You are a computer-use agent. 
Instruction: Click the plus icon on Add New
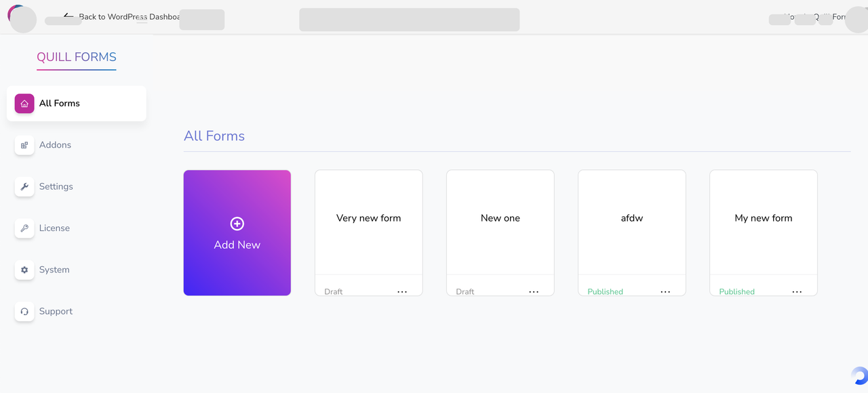tap(237, 224)
